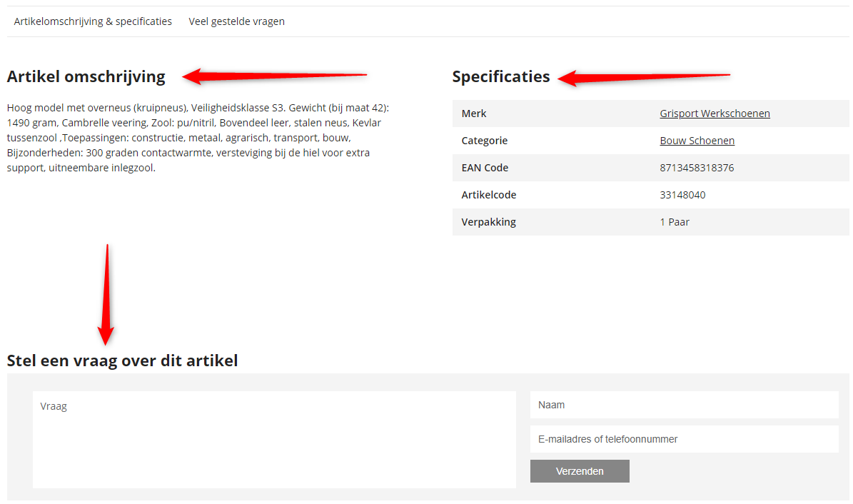Image resolution: width=853 pixels, height=504 pixels.
Task: Click the Merk row label
Action: 474,114
